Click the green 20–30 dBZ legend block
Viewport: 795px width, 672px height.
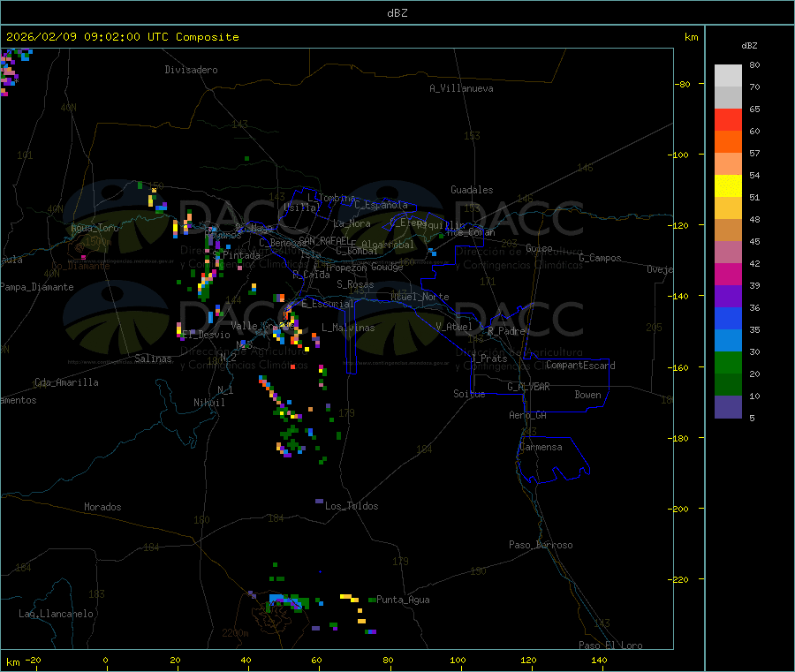pos(728,362)
